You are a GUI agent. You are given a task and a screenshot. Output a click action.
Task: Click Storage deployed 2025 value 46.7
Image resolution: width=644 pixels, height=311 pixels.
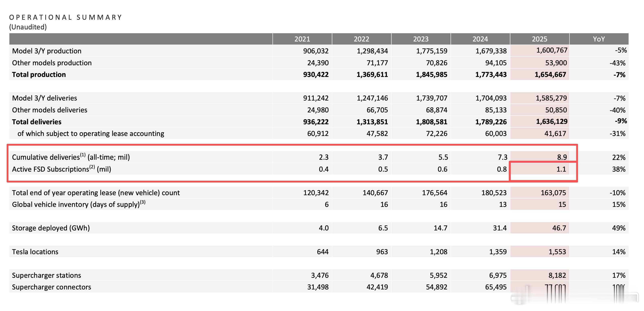point(559,228)
